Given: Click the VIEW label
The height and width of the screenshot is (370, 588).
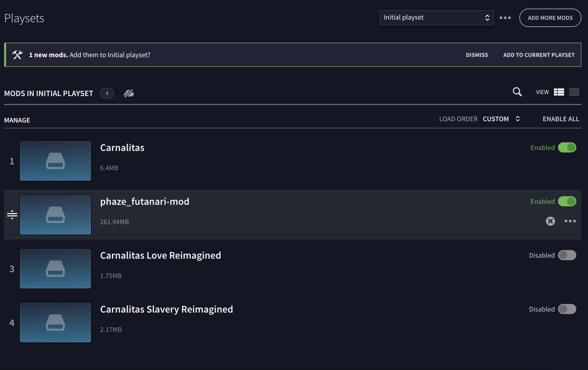Looking at the screenshot, I should pyautogui.click(x=542, y=92).
